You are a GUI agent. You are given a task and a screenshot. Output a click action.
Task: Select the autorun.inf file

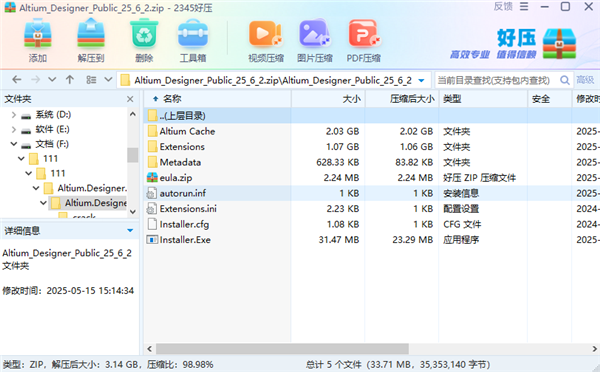(x=183, y=193)
